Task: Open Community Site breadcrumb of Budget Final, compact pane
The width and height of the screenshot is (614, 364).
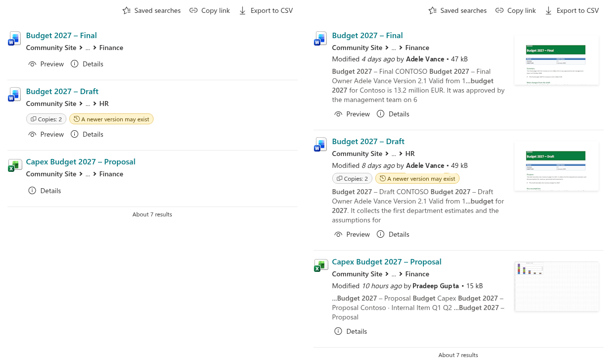Action: click(x=51, y=48)
